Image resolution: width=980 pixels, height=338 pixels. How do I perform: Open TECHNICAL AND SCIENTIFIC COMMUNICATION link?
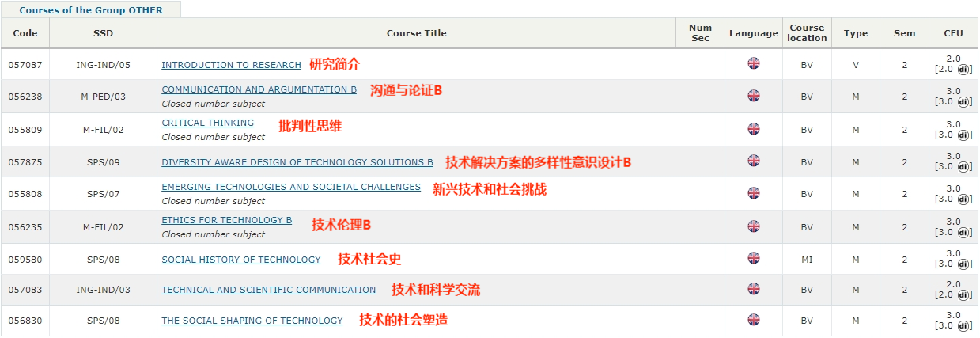point(269,290)
